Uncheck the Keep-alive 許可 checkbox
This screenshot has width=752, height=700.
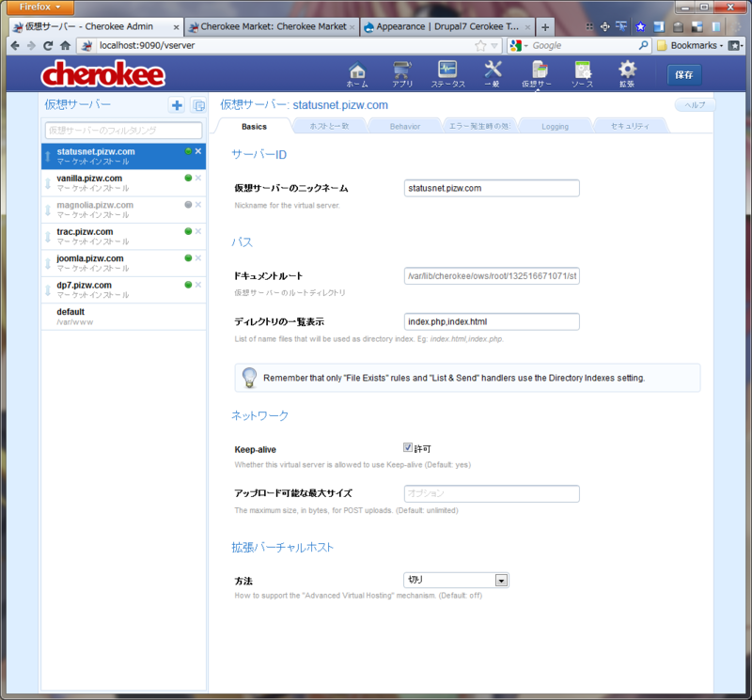tap(408, 447)
